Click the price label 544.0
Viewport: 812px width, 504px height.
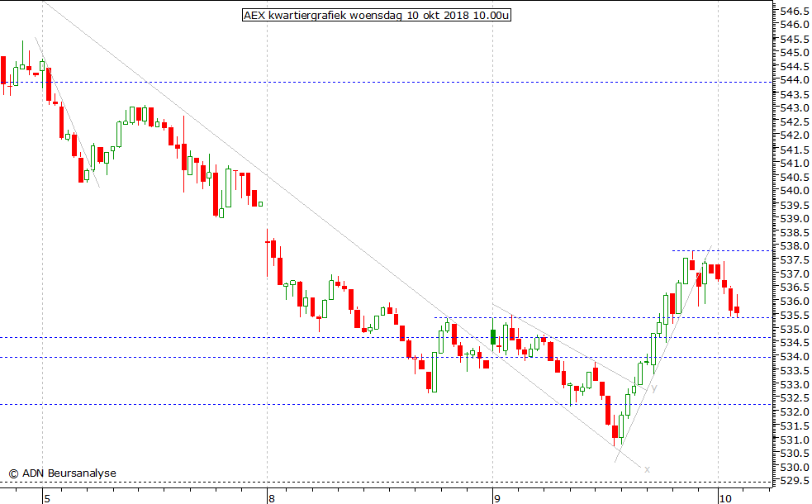click(x=795, y=80)
